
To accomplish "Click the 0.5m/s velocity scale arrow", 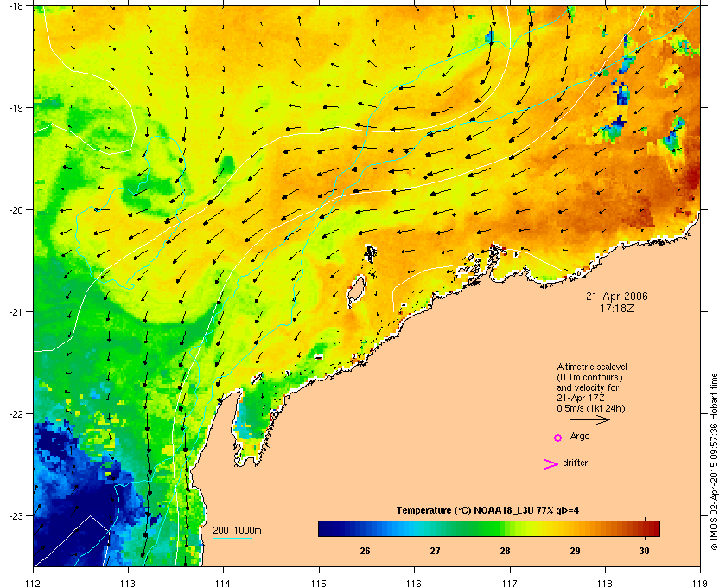I will click(589, 420).
